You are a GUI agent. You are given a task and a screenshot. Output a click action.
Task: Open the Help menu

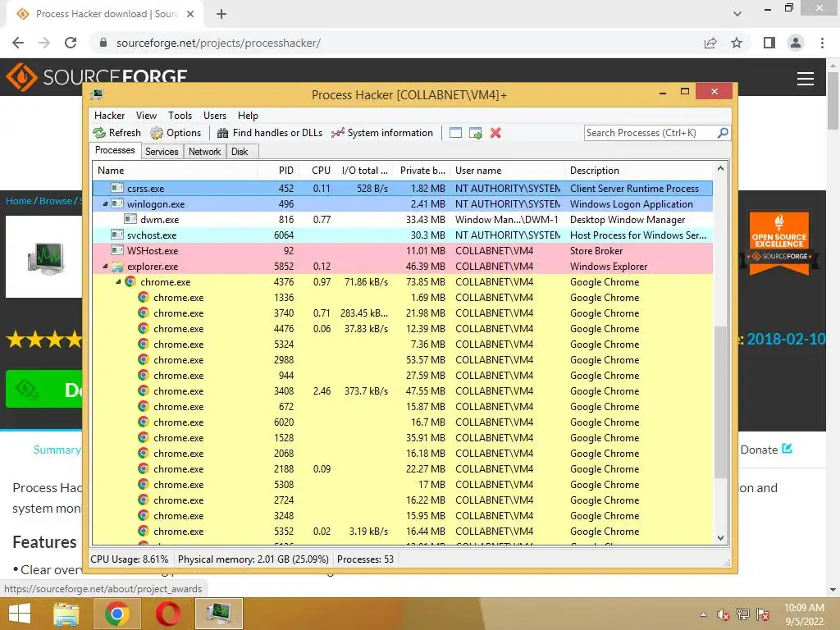(248, 115)
